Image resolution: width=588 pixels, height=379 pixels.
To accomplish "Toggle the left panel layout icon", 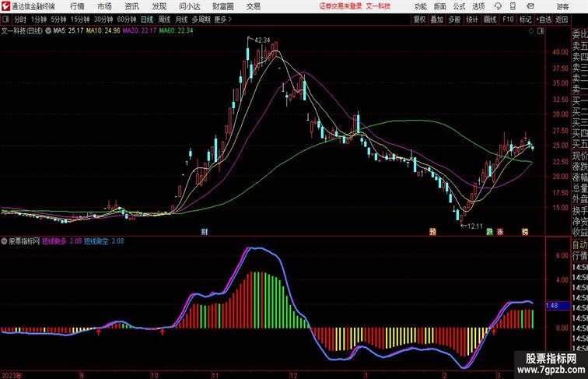I will point(5,19).
